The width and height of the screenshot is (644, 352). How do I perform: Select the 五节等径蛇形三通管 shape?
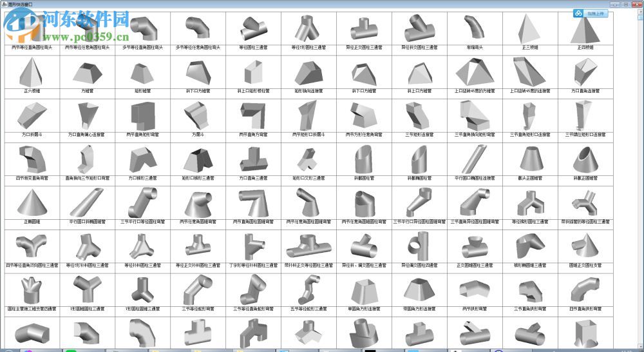point(309,289)
